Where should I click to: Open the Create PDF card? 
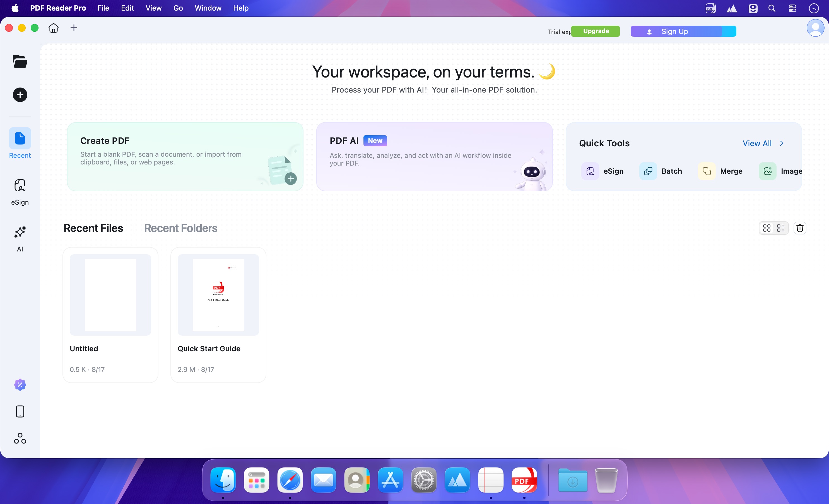point(185,157)
